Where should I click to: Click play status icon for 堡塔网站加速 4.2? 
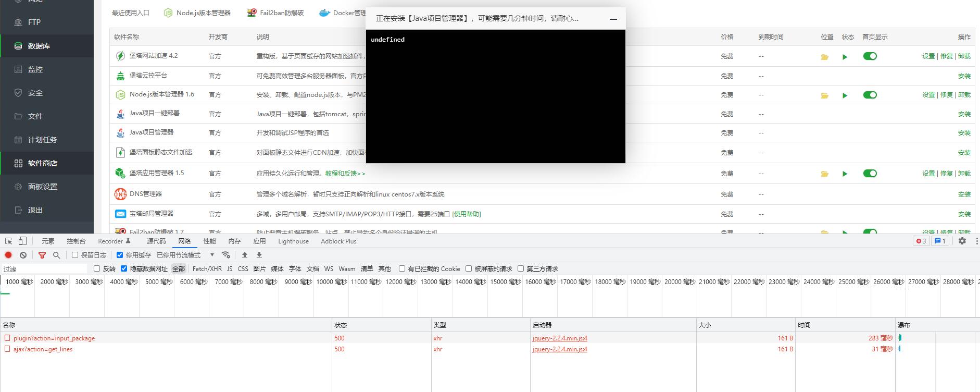(845, 57)
